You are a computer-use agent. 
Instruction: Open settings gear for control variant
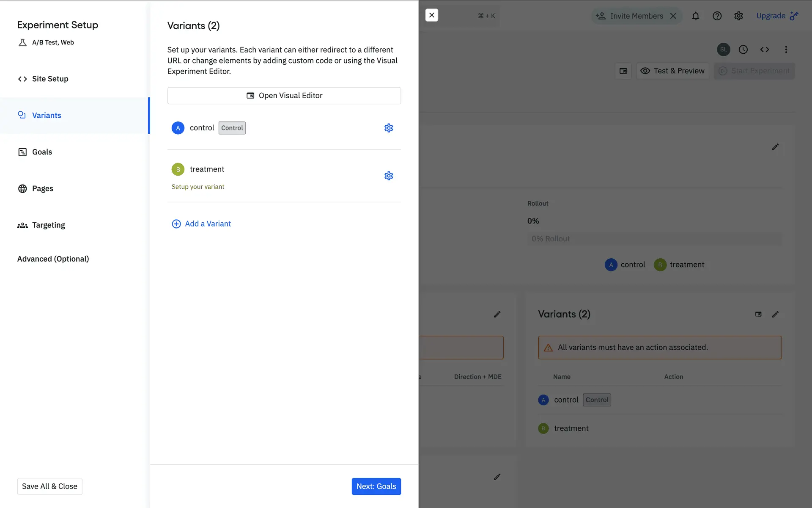389,128
